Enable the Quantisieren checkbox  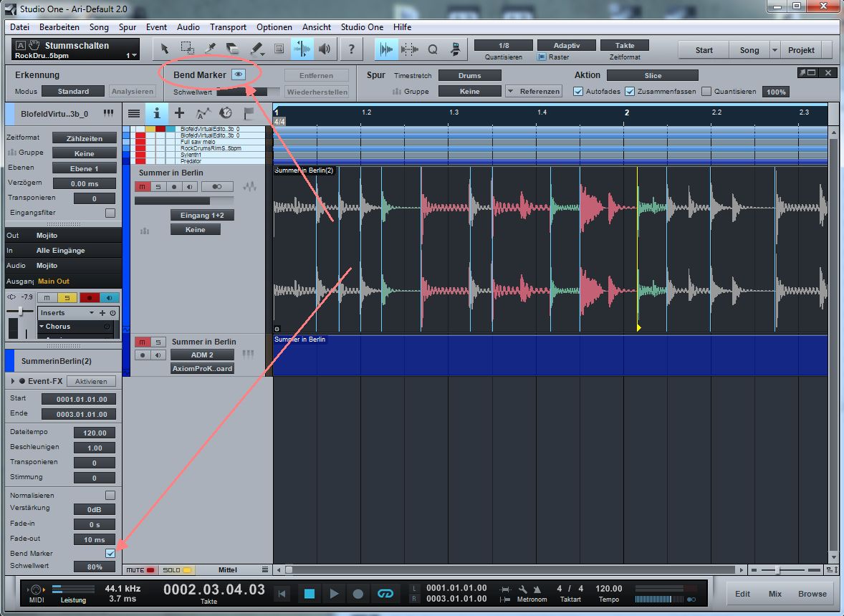click(x=706, y=92)
